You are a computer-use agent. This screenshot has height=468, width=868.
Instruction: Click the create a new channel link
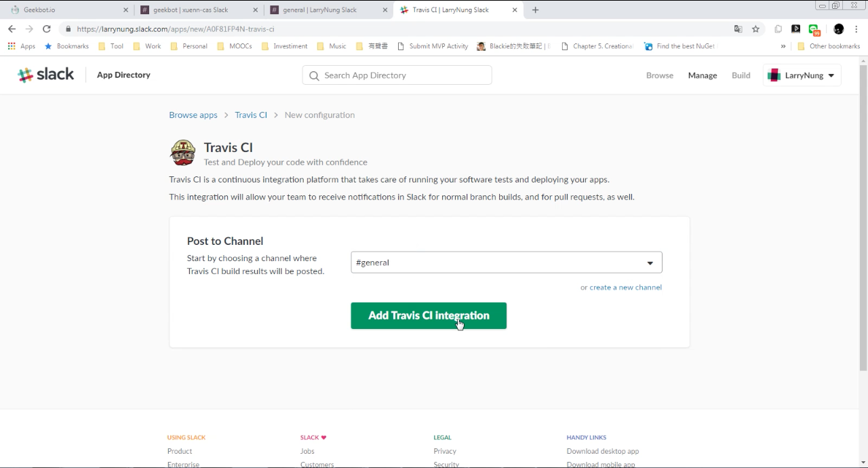coord(625,287)
